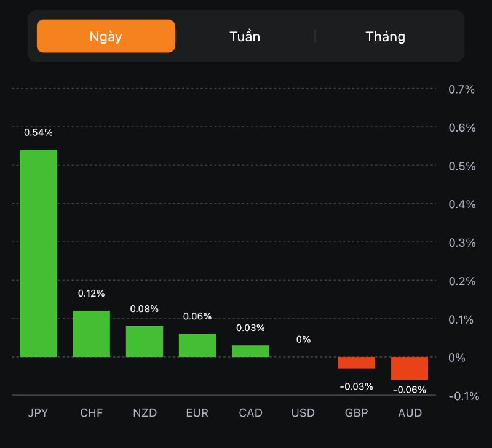This screenshot has height=448, width=492.
Task: Select the USD currency label on the axis
Action: [303, 413]
